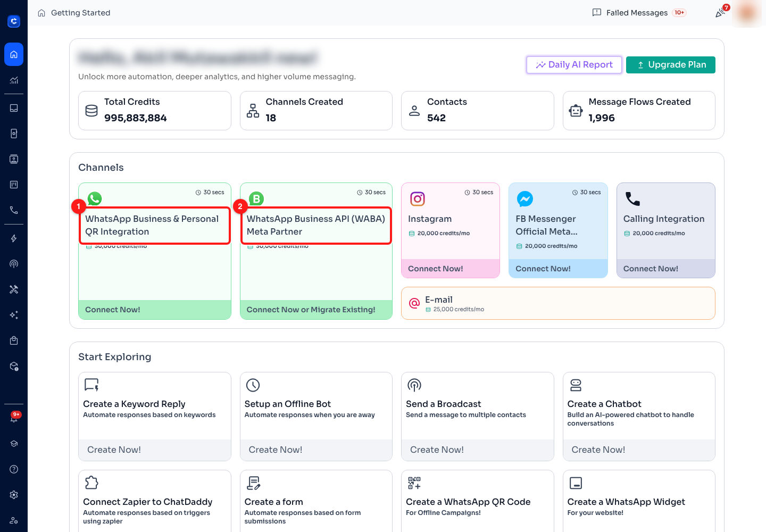Viewport: 766px width, 532px height.
Task: Open the Create a WhatsApp Widget card
Action: coord(639,501)
